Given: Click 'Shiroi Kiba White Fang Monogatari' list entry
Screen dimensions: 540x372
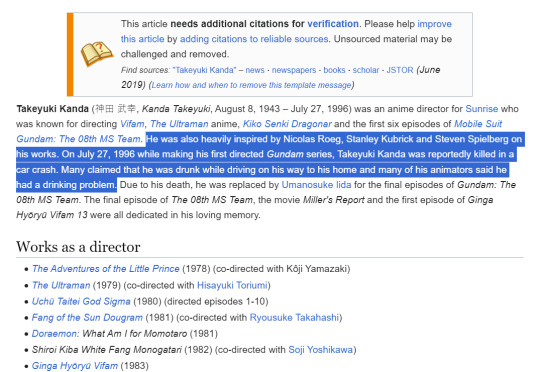Looking at the screenshot, I should (x=106, y=350).
